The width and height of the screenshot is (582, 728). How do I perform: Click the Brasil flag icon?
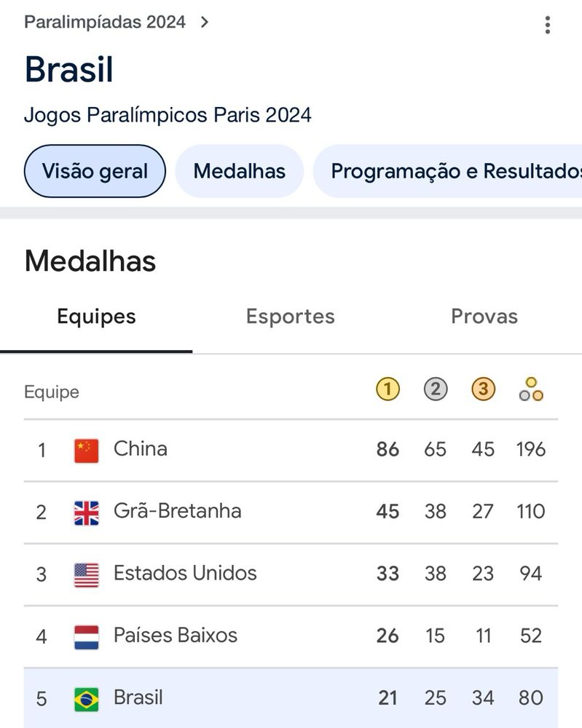coord(86,699)
